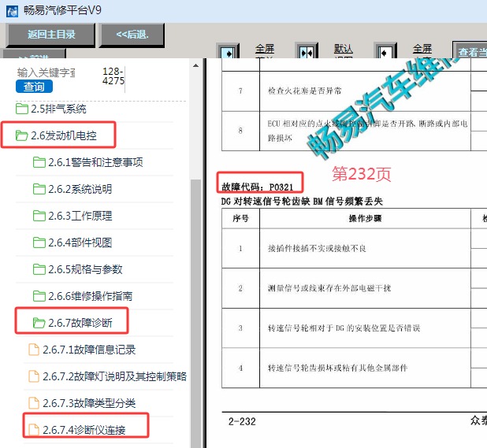
Task: Click the right-arrow panel layout icon
Action: click(229, 51)
